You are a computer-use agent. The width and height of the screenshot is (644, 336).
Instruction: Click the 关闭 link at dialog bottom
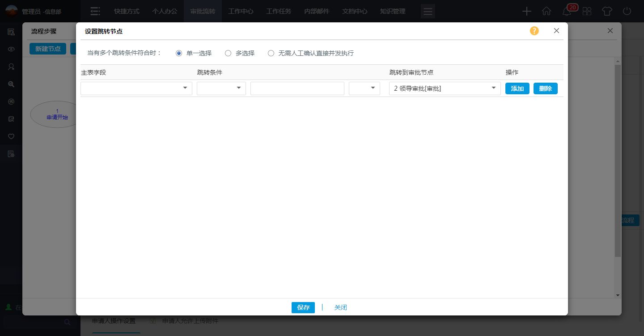pos(340,307)
